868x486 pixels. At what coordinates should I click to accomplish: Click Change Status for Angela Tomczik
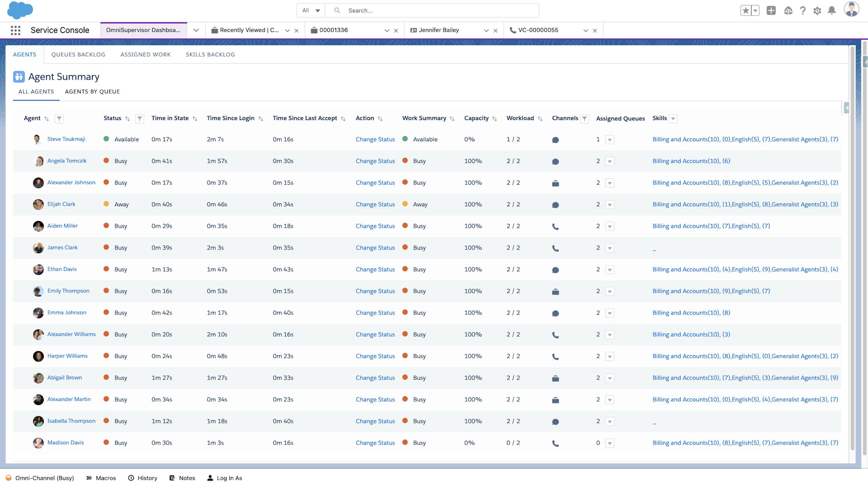[x=375, y=161]
